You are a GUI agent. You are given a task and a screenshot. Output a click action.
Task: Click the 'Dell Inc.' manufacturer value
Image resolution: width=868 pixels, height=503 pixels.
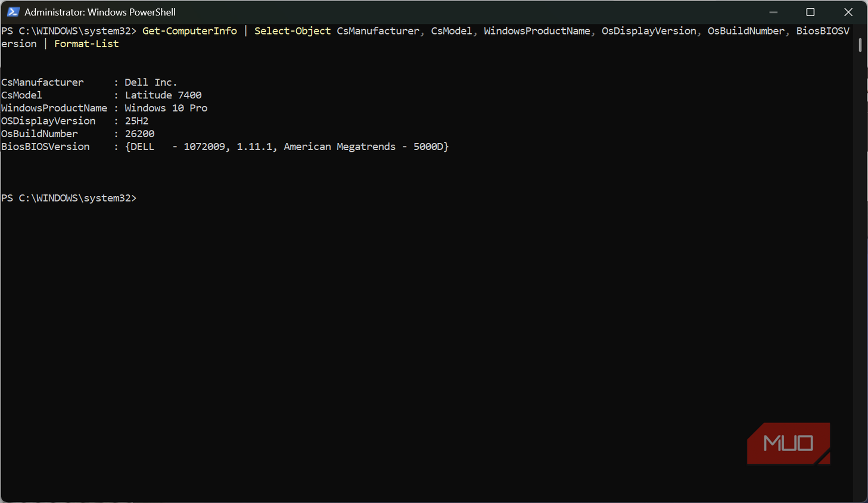pos(151,82)
